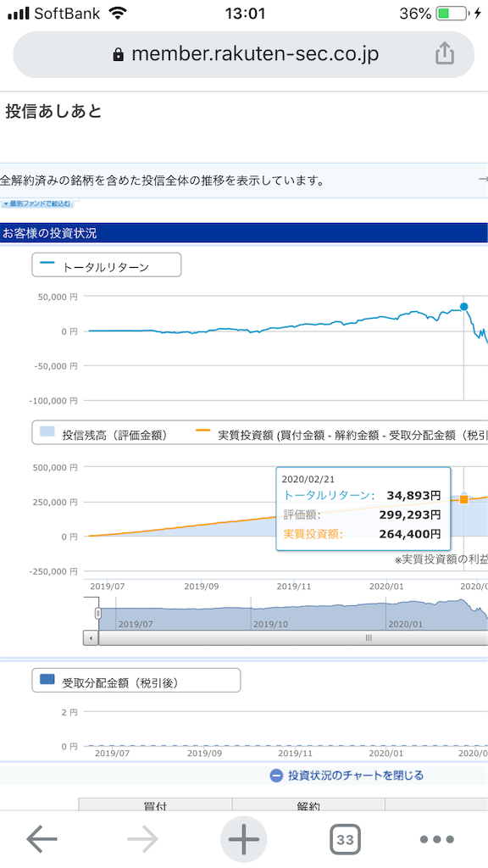The width and height of the screenshot is (488, 868).
Task: Click the navigator horizontal scrollbar thumb
Action: click(x=293, y=638)
